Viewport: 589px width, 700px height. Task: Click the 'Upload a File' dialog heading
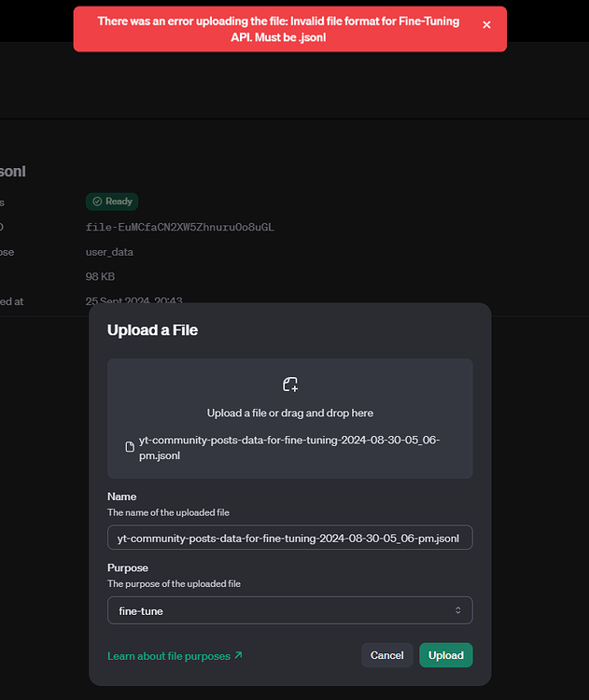(x=152, y=329)
